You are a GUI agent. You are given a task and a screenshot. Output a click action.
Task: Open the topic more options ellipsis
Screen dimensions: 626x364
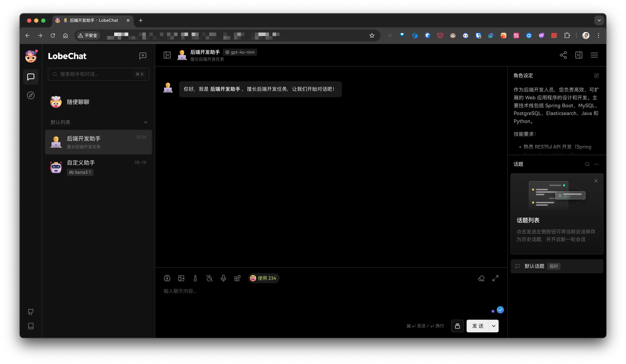click(x=596, y=164)
